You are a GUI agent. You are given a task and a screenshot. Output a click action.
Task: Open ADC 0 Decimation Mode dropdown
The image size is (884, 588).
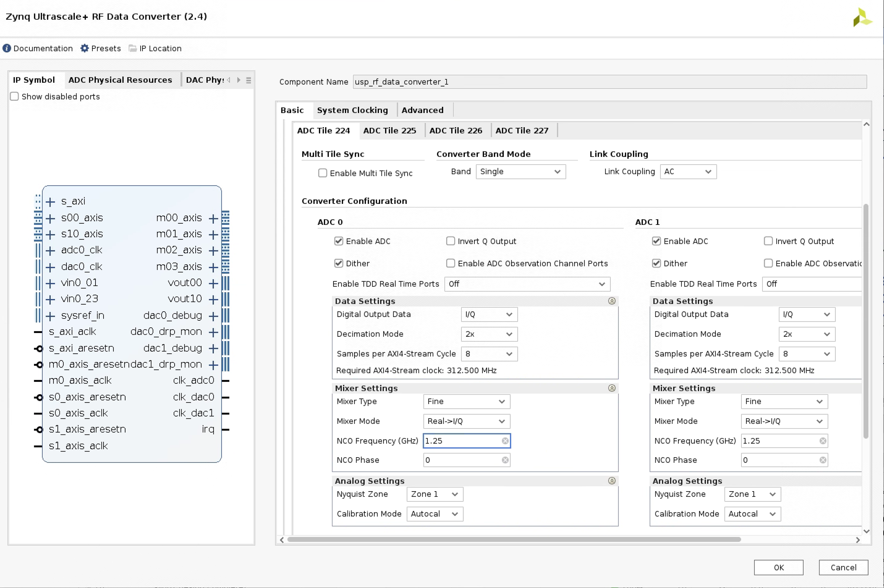[489, 334]
